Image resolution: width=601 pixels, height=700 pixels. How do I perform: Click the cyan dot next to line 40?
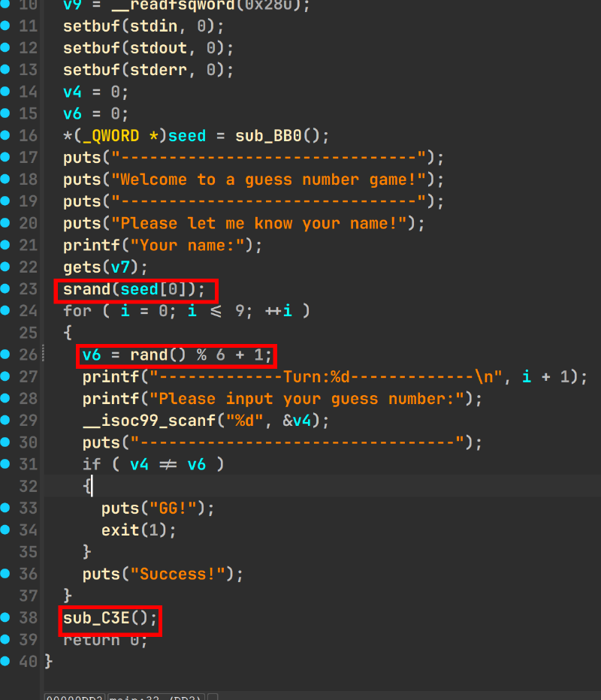6,661
